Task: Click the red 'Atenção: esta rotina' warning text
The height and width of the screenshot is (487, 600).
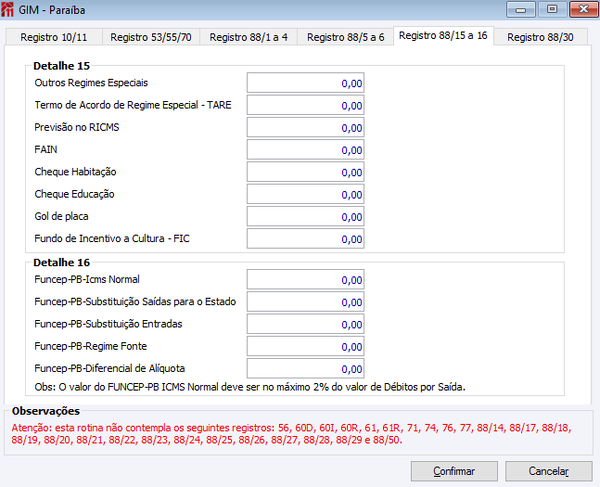Action: click(291, 434)
